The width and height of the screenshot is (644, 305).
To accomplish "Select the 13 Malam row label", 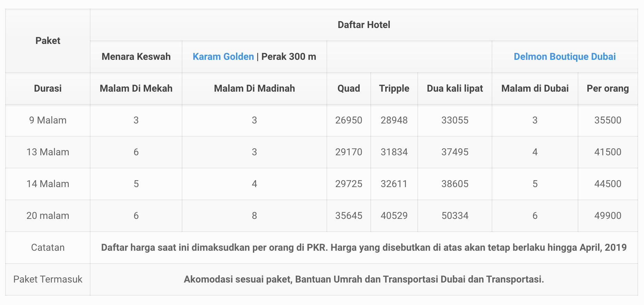I will pyautogui.click(x=48, y=152).
